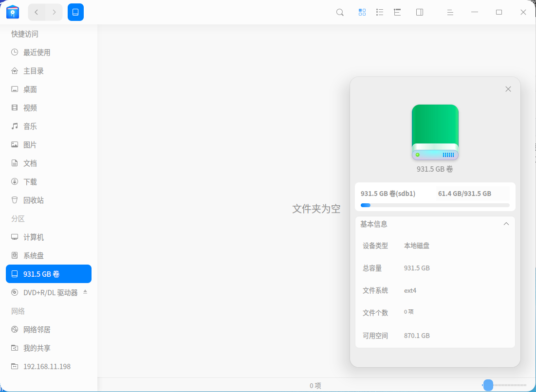Image resolution: width=536 pixels, height=392 pixels.
Task: Click the search magnifier icon
Action: (x=340, y=12)
